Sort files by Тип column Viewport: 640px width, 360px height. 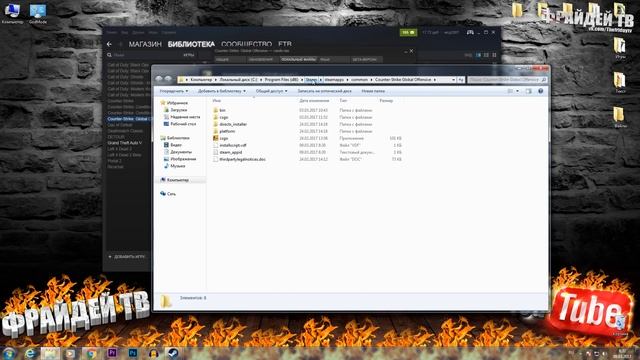pos(343,100)
